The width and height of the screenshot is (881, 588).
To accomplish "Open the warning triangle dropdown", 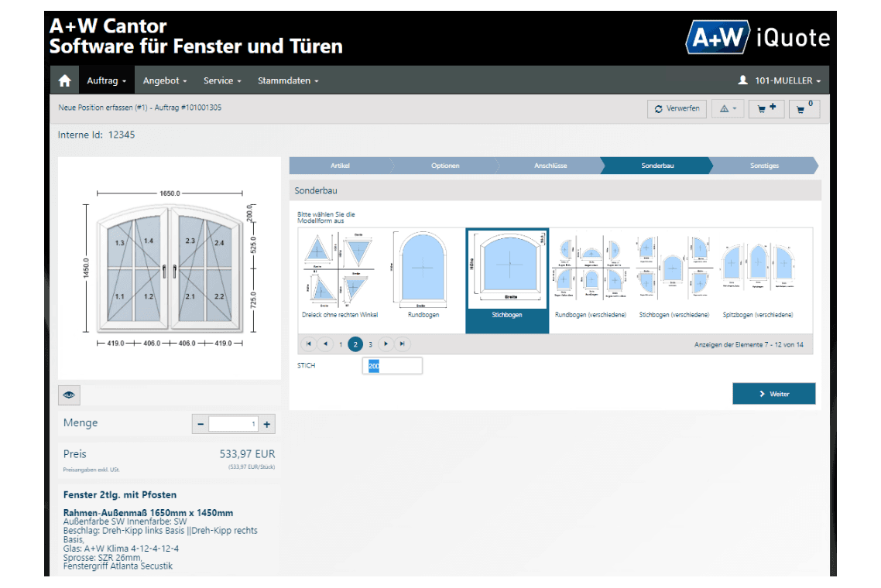I will [728, 108].
